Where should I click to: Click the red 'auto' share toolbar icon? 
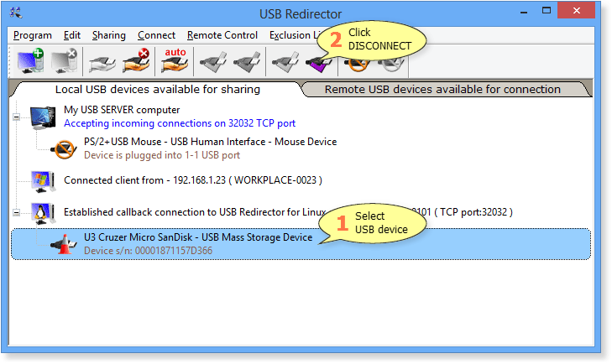tap(175, 61)
